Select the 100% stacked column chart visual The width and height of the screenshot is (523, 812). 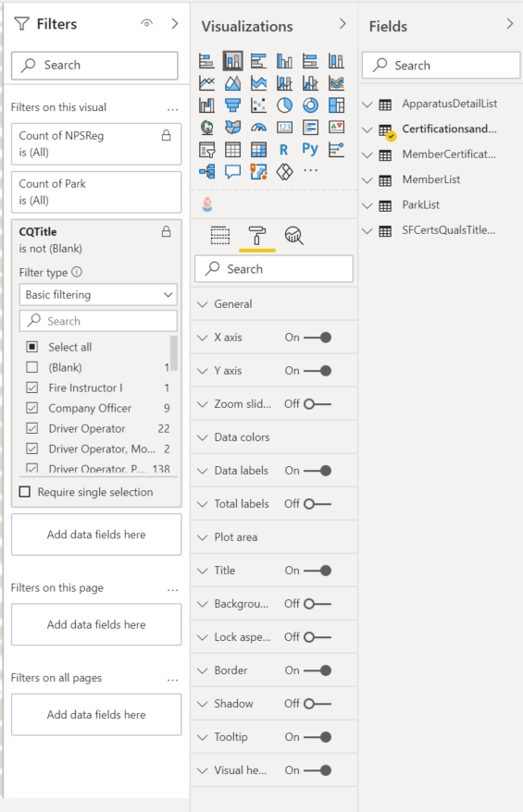click(336, 61)
